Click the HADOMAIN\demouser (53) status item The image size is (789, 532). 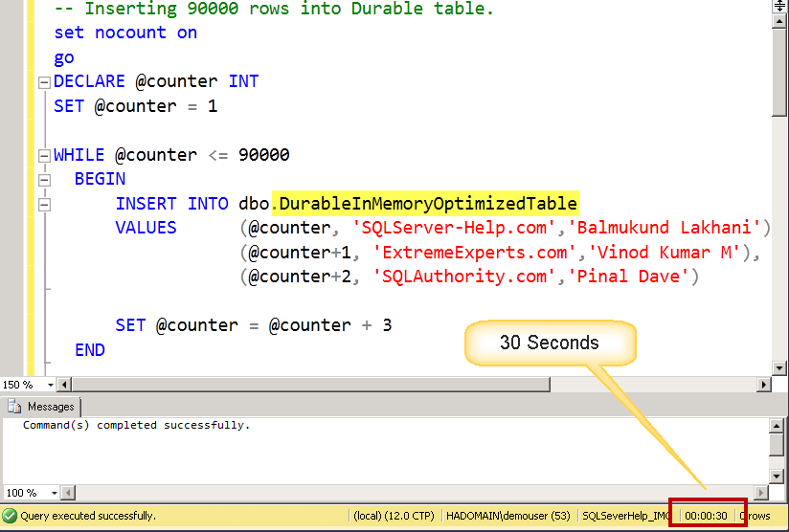click(x=510, y=516)
